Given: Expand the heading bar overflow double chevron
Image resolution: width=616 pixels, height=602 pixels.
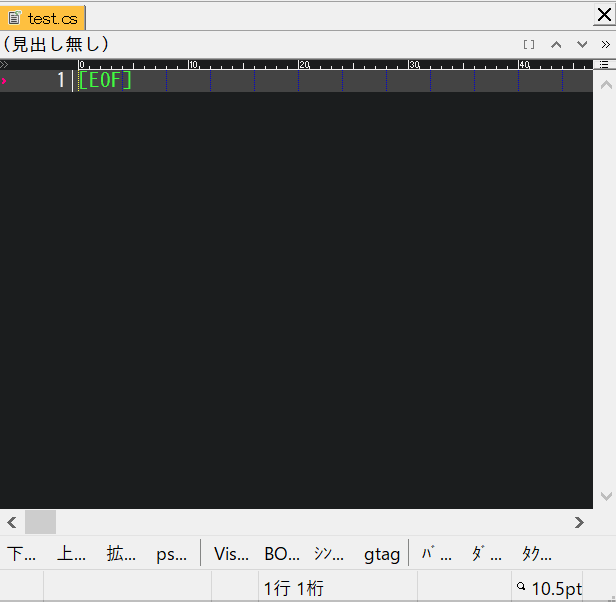Looking at the screenshot, I should (605, 44).
